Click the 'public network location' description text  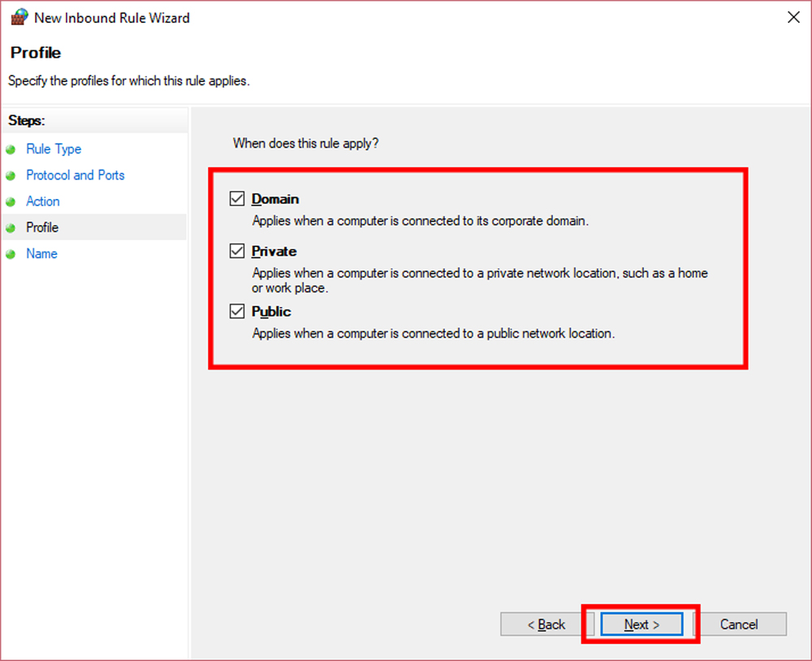click(x=433, y=334)
